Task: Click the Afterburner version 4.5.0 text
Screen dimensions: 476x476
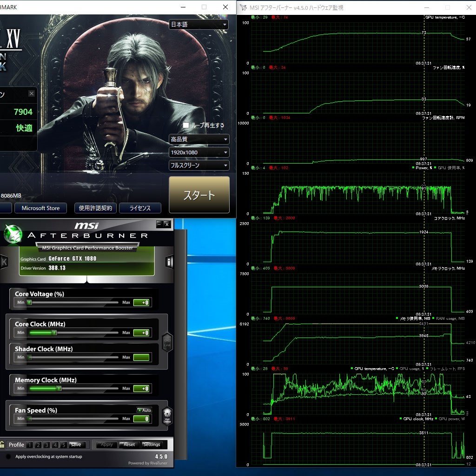Action: (x=161, y=456)
